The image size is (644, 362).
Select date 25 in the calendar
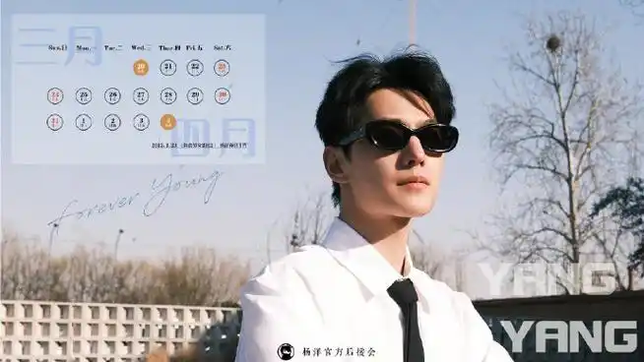click(x=84, y=96)
